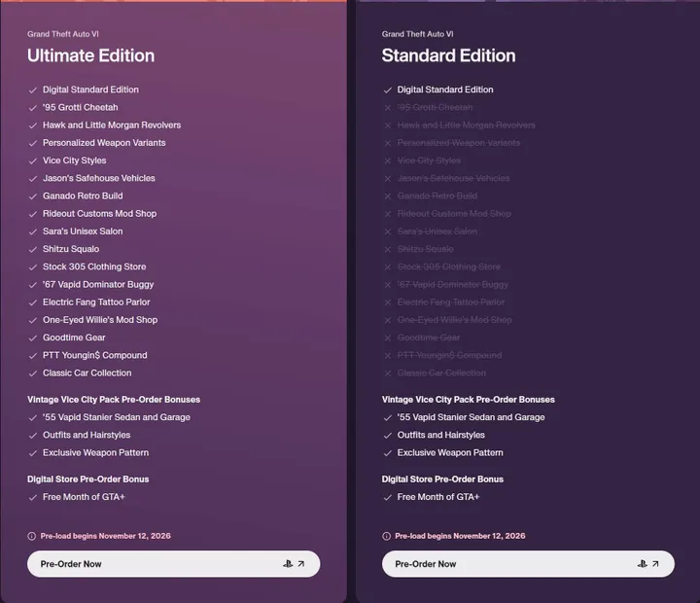This screenshot has height=603, width=700.
Task: Click checkmark beside Digital Standard Edition in Standard card
Action: (388, 90)
